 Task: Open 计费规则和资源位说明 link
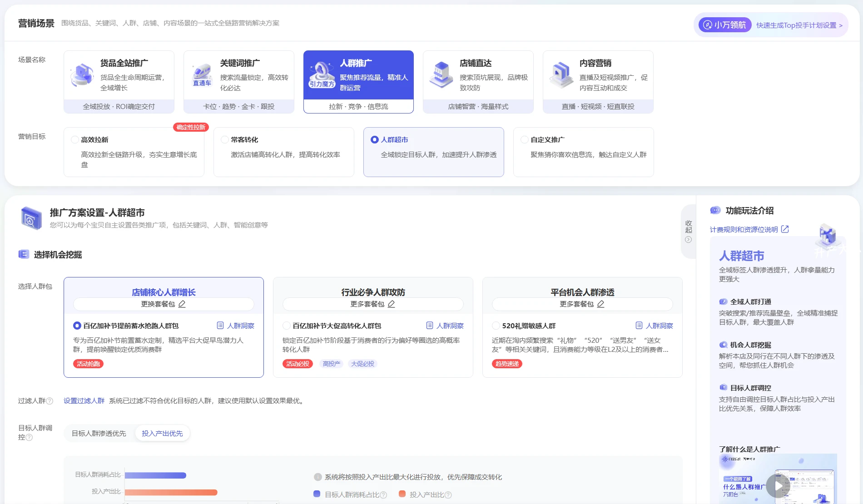pos(744,229)
